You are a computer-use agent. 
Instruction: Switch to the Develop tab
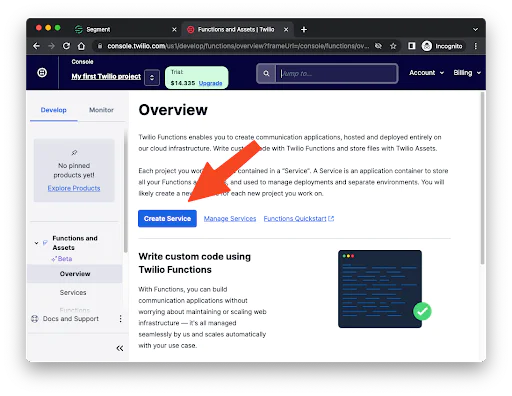53,110
